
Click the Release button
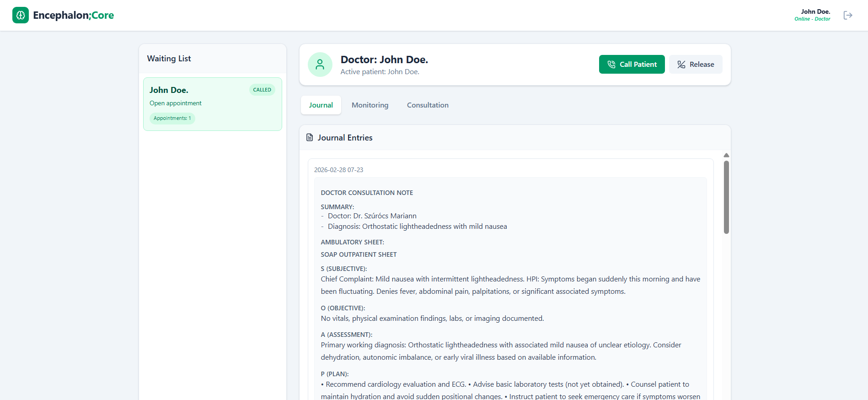tap(696, 65)
